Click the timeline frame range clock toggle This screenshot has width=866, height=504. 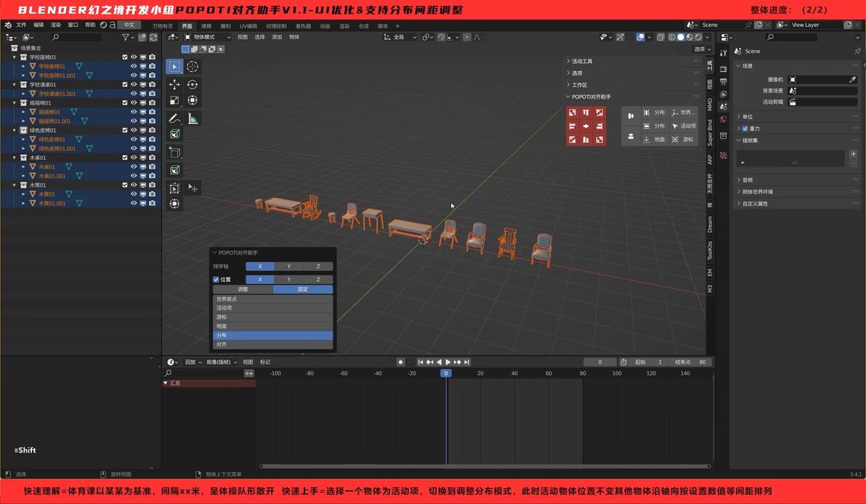(x=623, y=362)
